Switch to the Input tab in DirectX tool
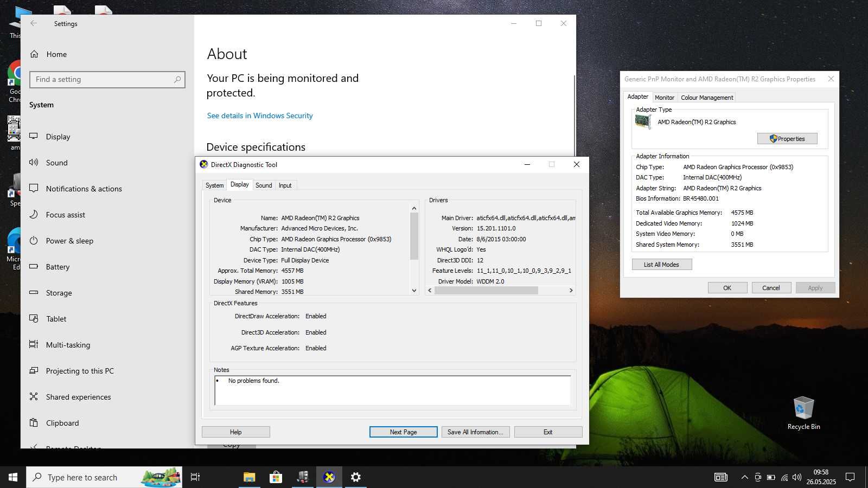Image resolution: width=868 pixels, height=488 pixels. tap(285, 185)
